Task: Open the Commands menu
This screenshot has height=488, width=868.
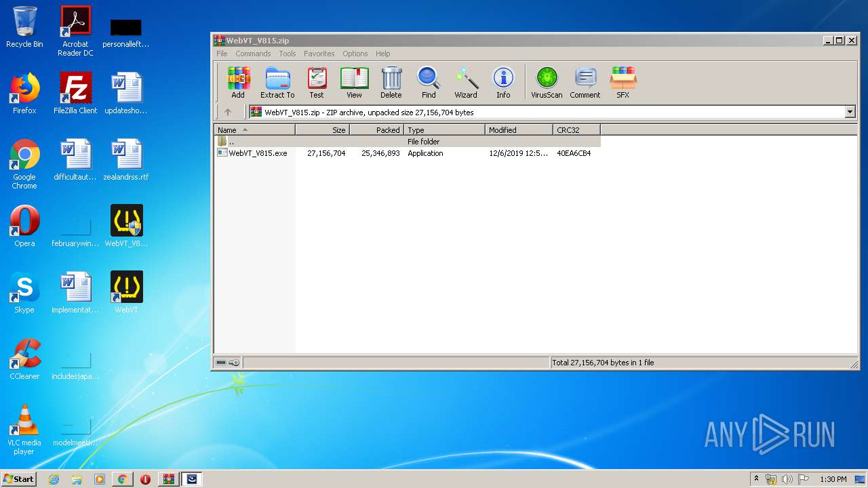Action: tap(253, 54)
